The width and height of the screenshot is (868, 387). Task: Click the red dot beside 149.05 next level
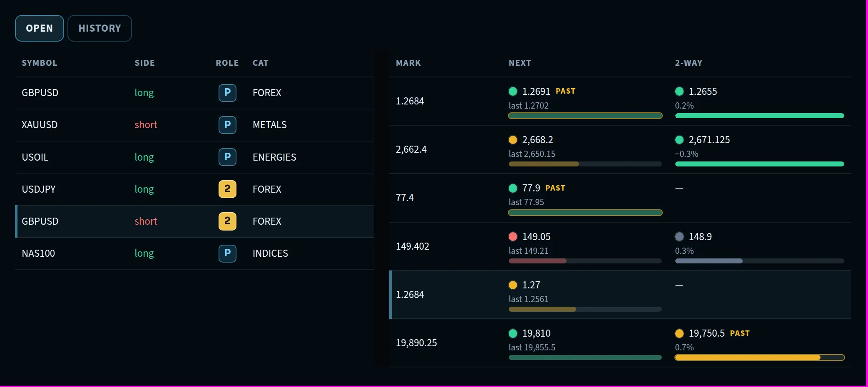click(513, 236)
